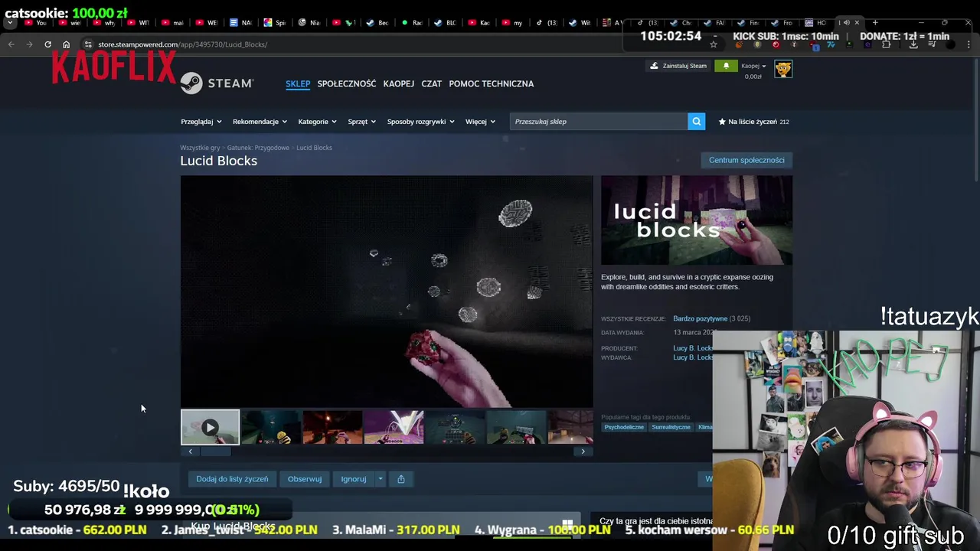Expand the Przeglądaj menu
This screenshot has width=980, height=551.
tap(201, 122)
